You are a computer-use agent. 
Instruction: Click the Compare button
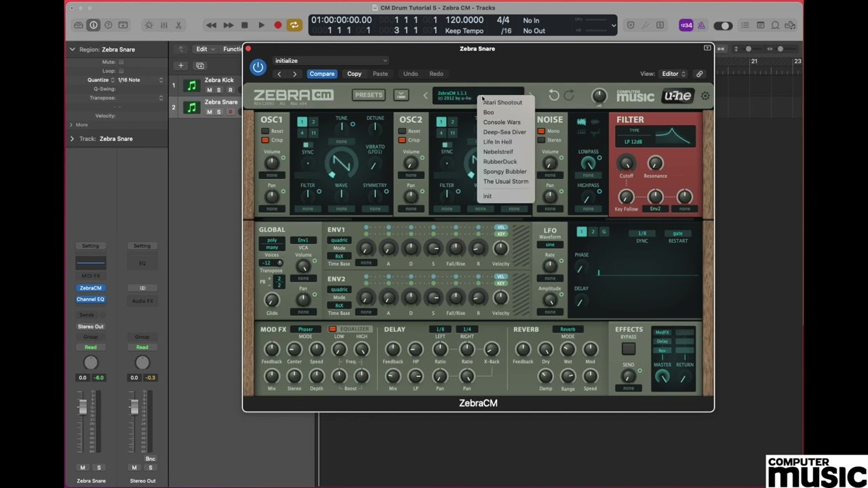pos(322,74)
